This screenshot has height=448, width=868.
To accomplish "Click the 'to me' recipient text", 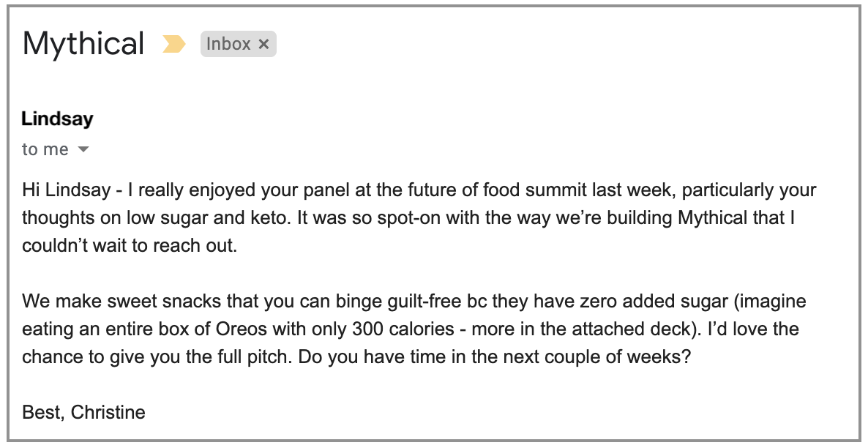I will pyautogui.click(x=45, y=149).
